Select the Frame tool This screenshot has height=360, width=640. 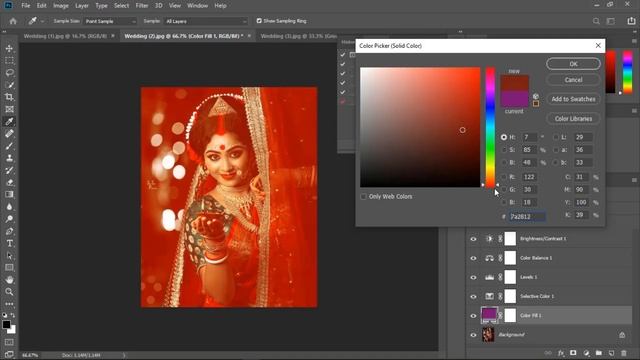tap(9, 109)
